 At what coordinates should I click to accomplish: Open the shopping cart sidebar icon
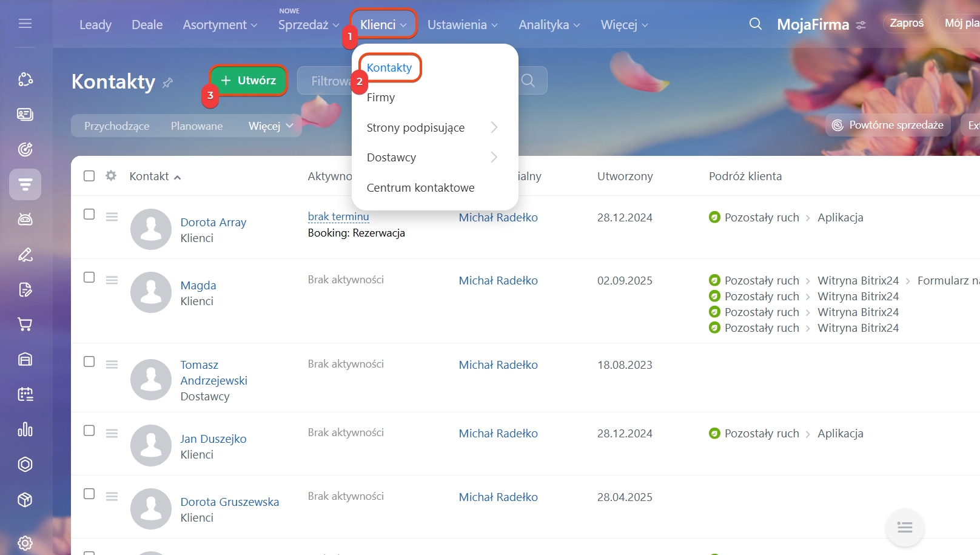pyautogui.click(x=25, y=325)
